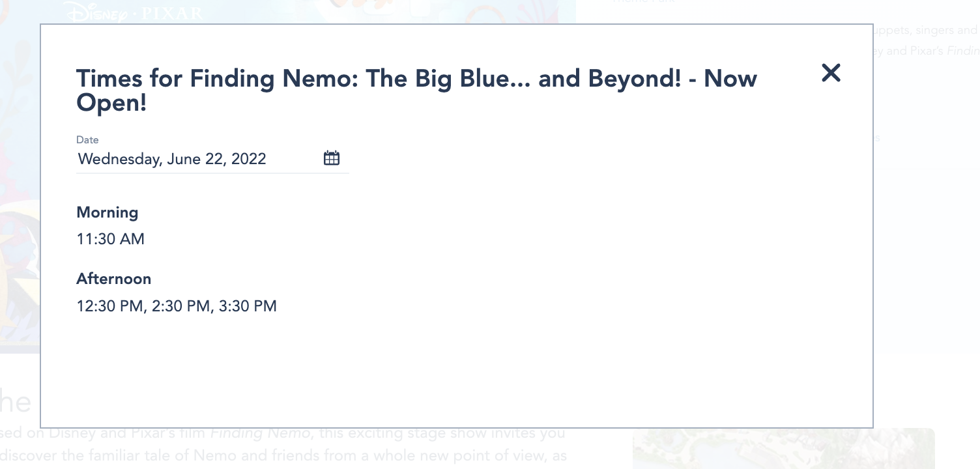
Task: Click the 3:30 PM showtime
Action: point(248,306)
